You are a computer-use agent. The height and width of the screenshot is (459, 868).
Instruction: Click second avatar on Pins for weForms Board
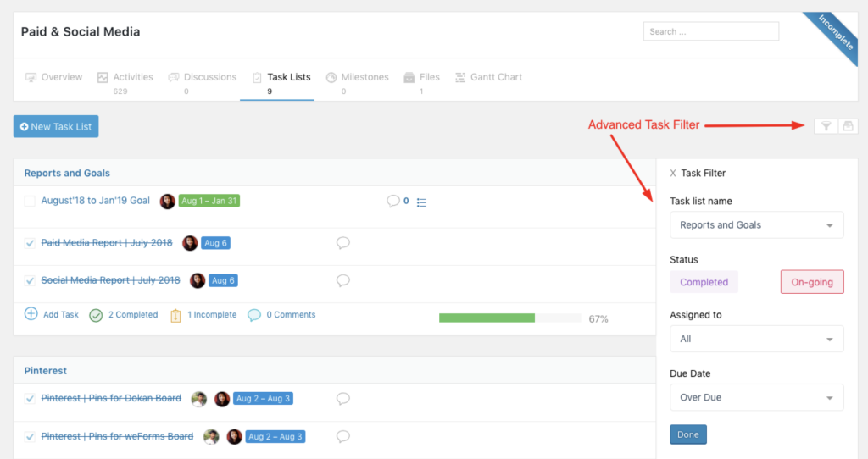234,437
